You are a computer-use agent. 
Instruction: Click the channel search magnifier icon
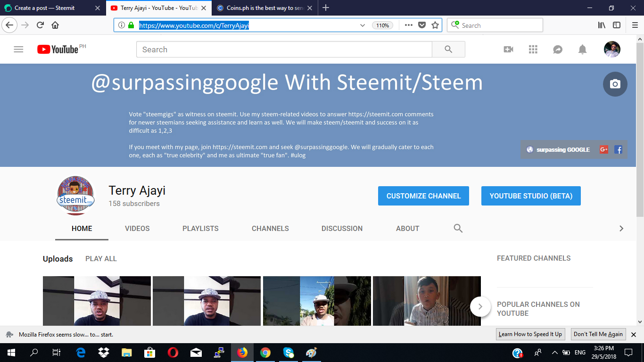point(458,228)
